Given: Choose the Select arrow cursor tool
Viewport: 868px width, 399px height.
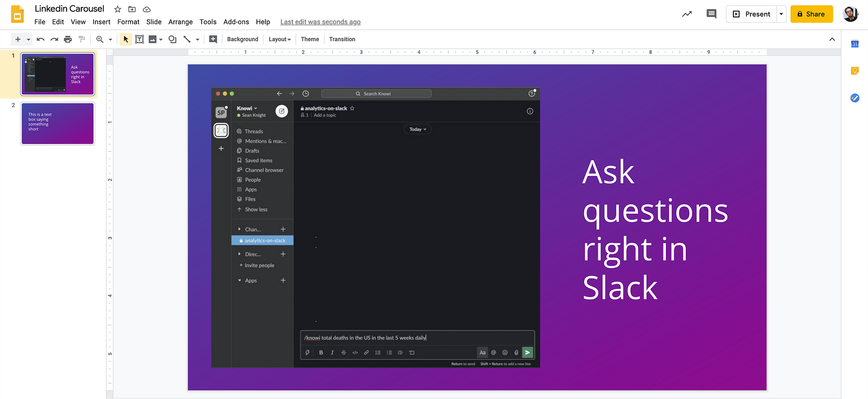Looking at the screenshot, I should pyautogui.click(x=126, y=39).
